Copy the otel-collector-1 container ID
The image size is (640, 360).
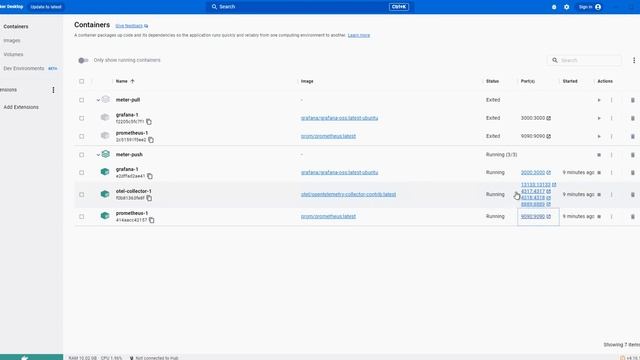[x=149, y=198]
